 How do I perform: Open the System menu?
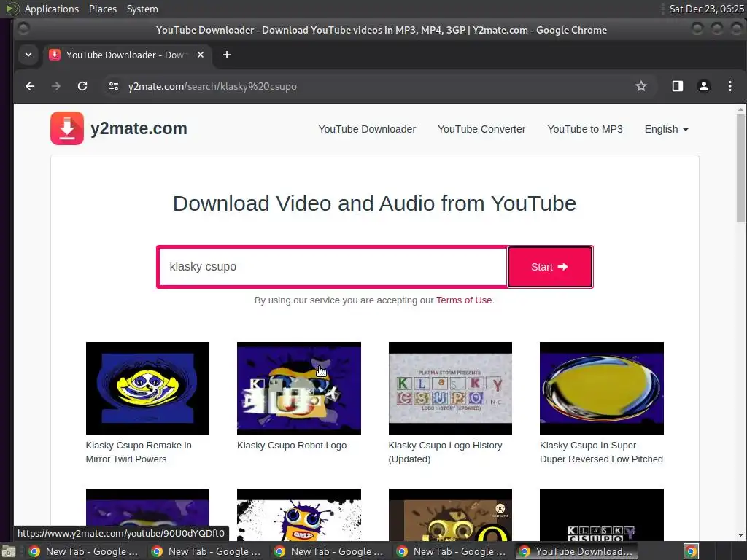click(x=142, y=9)
